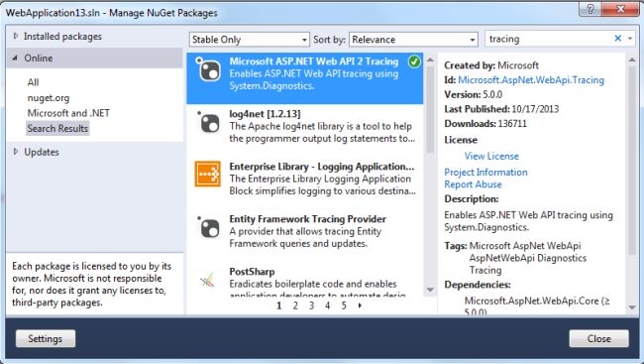Image resolution: width=644 pixels, height=364 pixels.
Task: Click the Microsoft.AspNet.WebApi.Core dependency text
Action: 537,305
